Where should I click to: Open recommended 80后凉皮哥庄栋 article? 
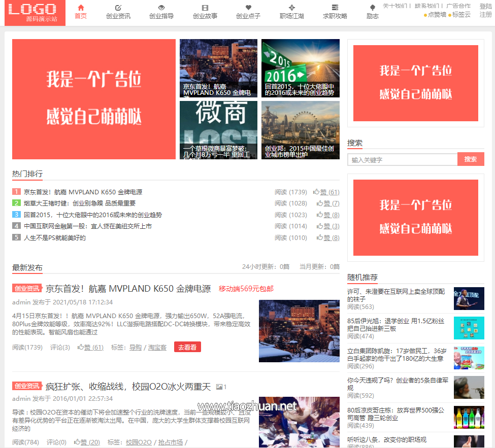[396, 414]
